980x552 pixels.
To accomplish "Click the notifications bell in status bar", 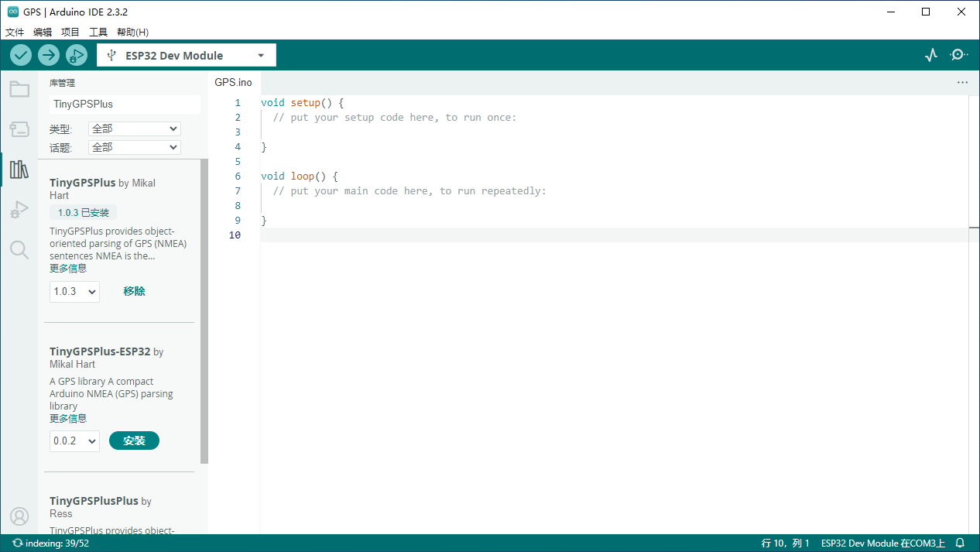I will 960,543.
